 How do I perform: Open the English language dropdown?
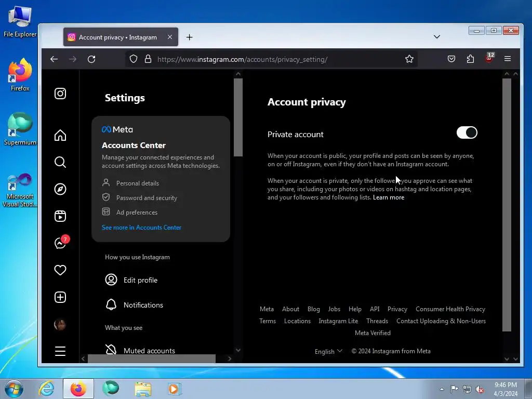[x=328, y=352]
